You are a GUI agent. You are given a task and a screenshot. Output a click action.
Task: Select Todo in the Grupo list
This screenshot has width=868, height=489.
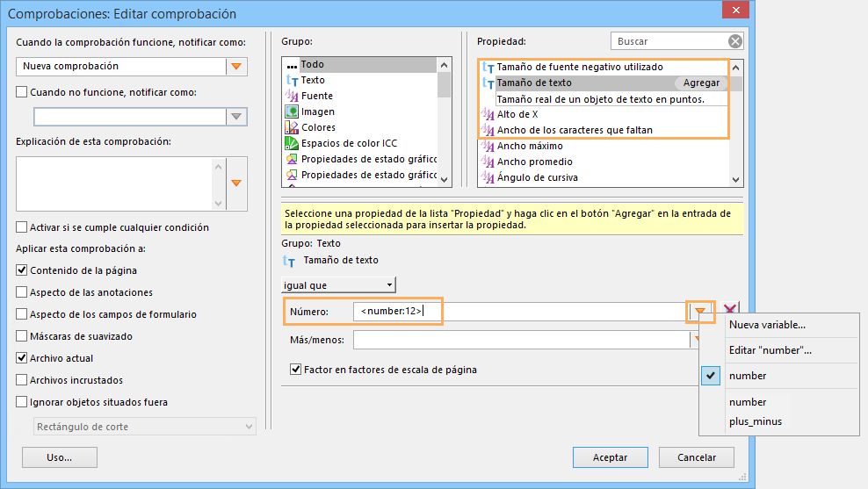(x=360, y=65)
